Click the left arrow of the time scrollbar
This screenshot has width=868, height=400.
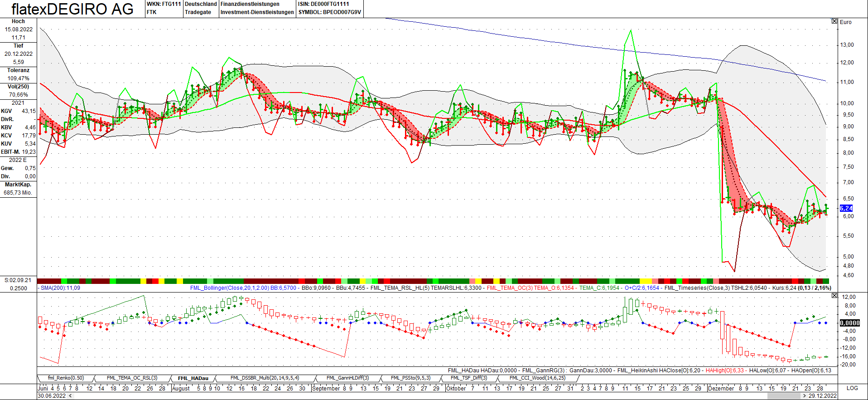coord(70,396)
